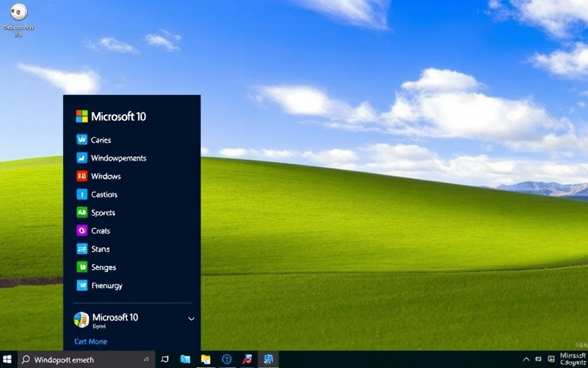Screen dimensions: 588x368
Task: Click the purple Creats app icon
Action: pos(82,231)
